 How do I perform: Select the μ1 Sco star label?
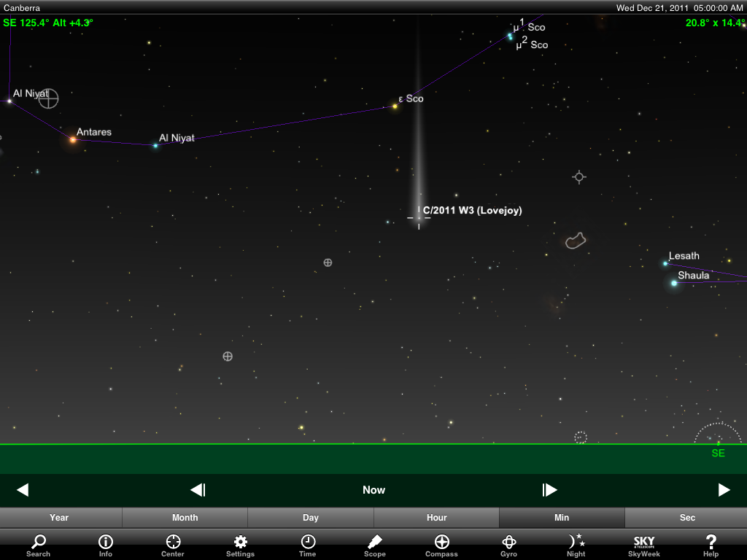pos(529,26)
